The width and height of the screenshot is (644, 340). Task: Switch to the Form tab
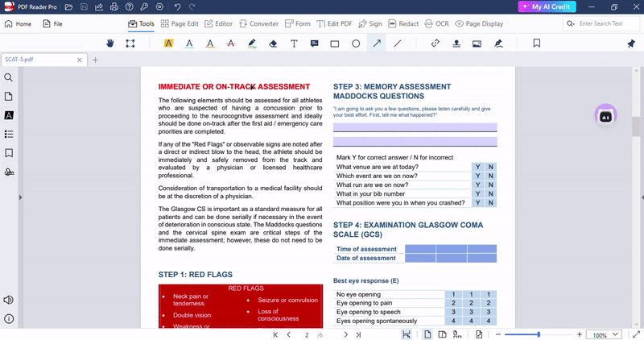tap(298, 24)
